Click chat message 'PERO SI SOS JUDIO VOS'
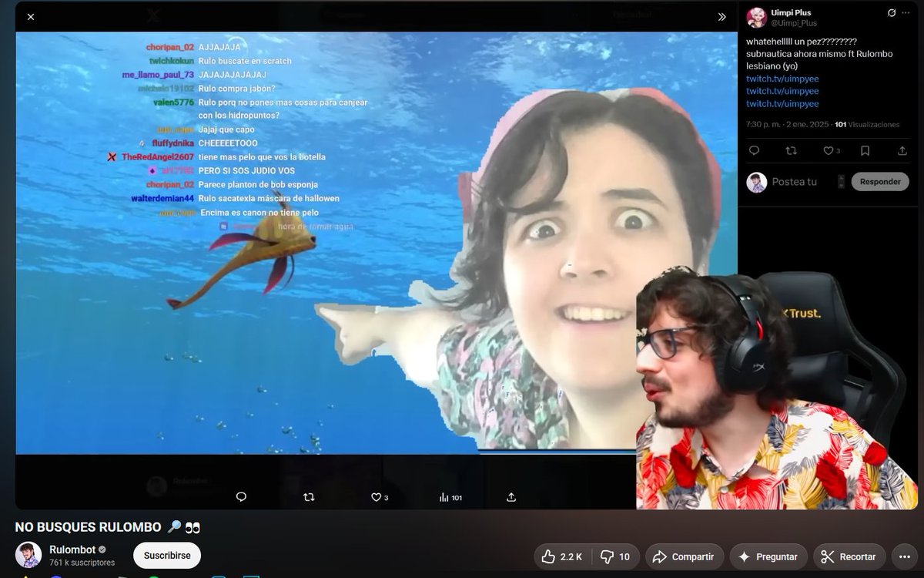The height and width of the screenshot is (578, 924). point(246,171)
